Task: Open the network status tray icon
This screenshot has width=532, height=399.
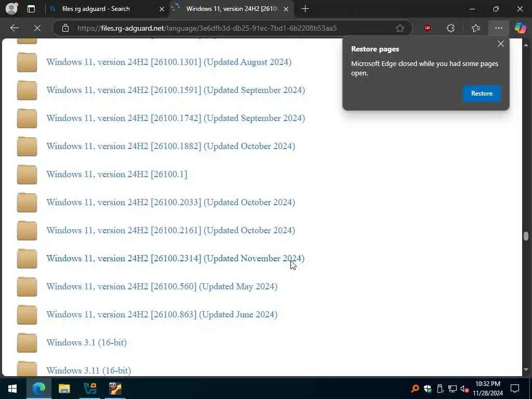Action: 453,389
